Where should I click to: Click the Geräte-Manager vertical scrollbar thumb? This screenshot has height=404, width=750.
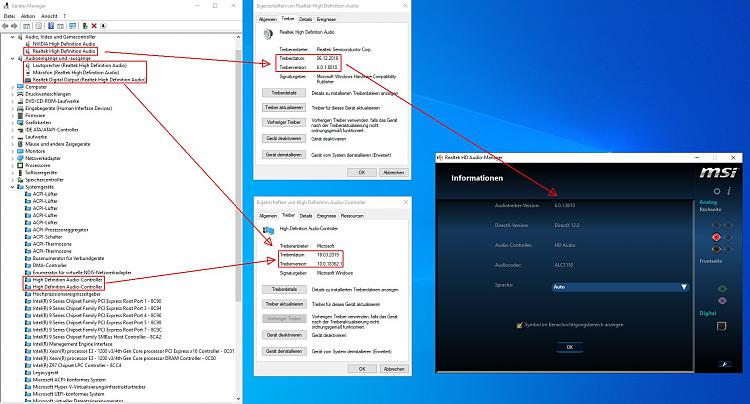[238, 175]
